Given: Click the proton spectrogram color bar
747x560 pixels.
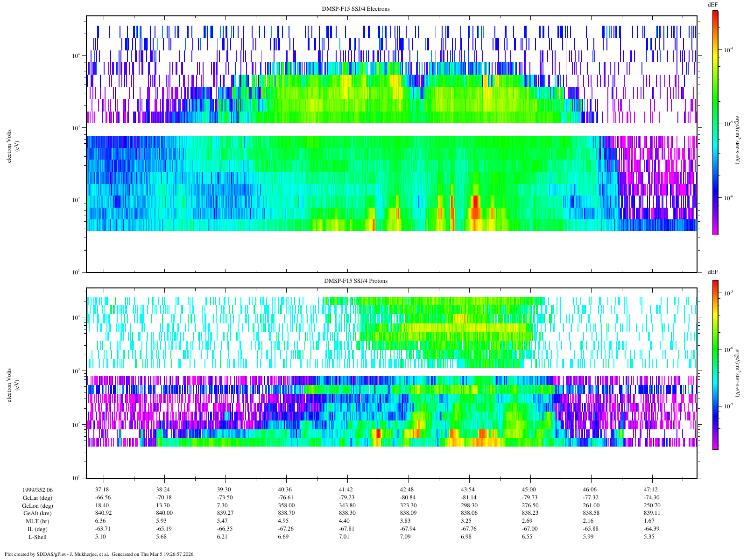Looking at the screenshot, I should click(x=715, y=364).
